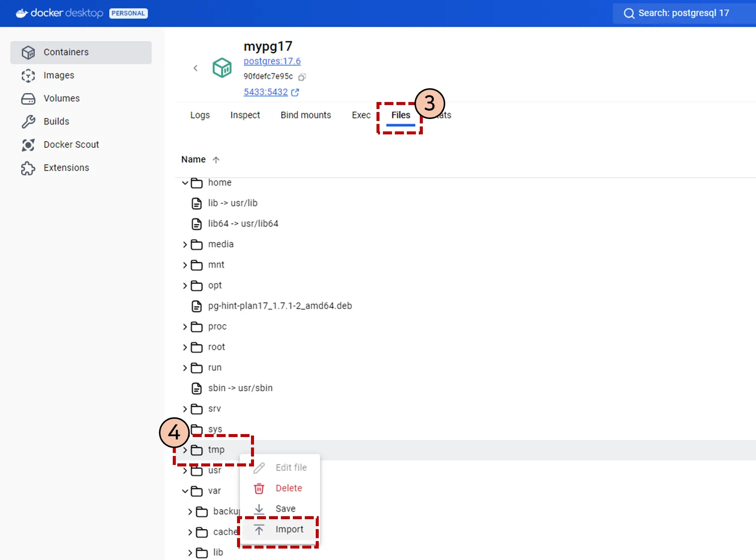Click the file icon for lib -> usr/lib
Image resolution: width=756 pixels, height=560 pixels.
coord(197,203)
